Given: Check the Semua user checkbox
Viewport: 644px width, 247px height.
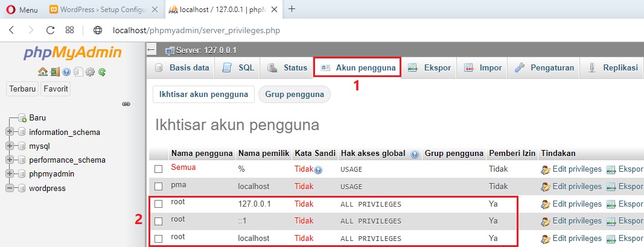Looking at the screenshot, I should [159, 169].
